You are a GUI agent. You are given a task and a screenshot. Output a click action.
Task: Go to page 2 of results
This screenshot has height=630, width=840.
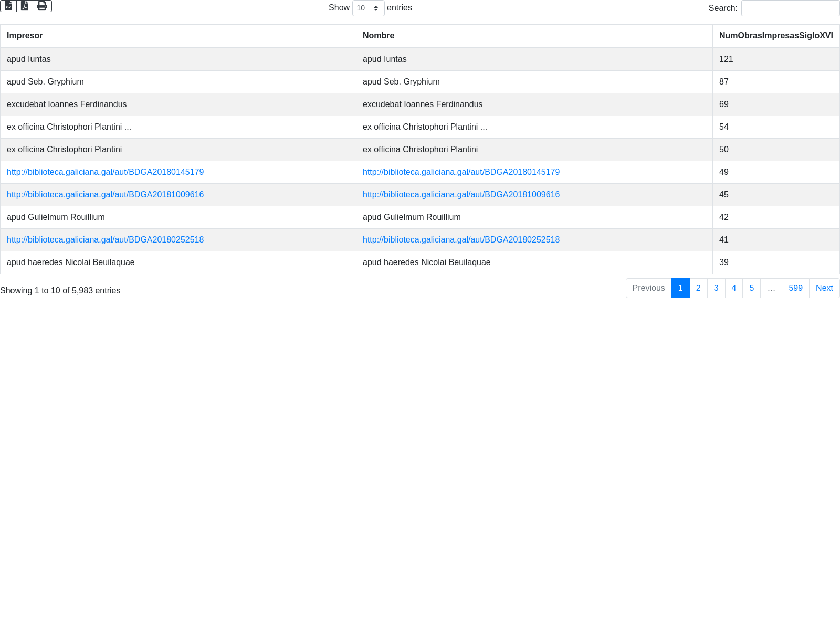pos(698,288)
